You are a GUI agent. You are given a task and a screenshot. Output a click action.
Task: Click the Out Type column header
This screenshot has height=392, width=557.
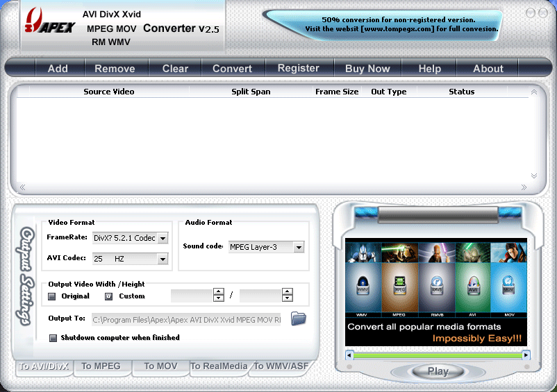click(x=389, y=92)
